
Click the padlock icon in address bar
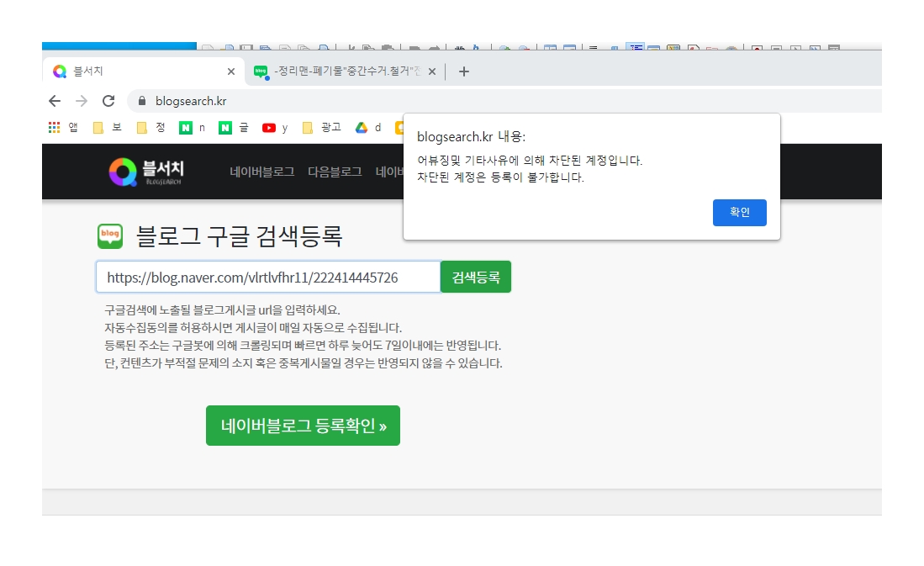[x=142, y=101]
